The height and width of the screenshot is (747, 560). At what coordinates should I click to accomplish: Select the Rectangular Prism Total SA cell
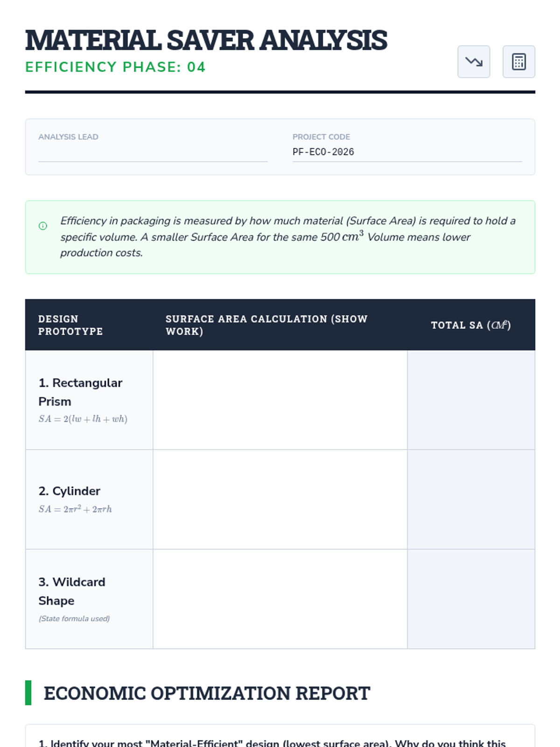(x=471, y=400)
